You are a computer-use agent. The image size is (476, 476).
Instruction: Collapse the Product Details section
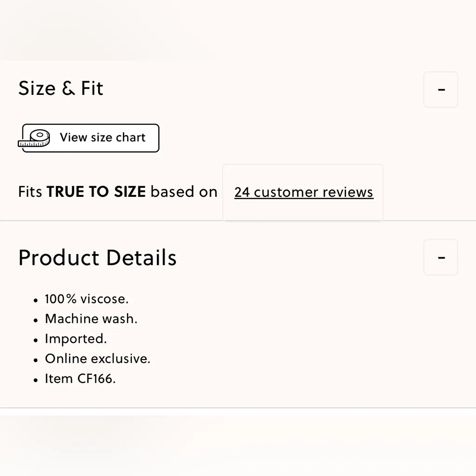click(441, 257)
